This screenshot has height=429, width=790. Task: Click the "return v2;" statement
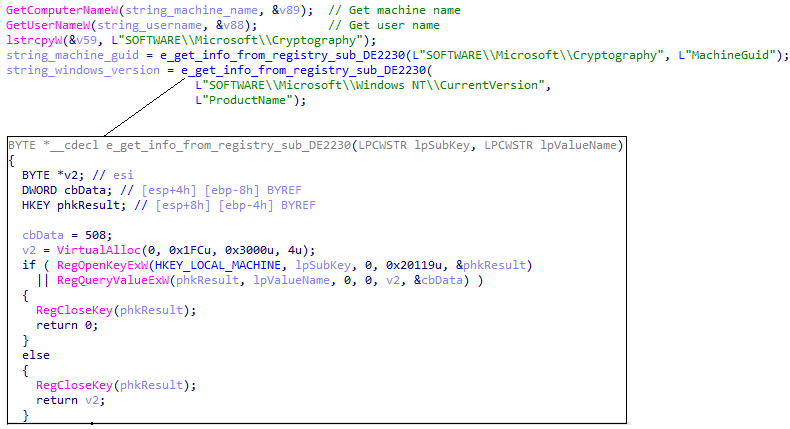tap(70, 400)
